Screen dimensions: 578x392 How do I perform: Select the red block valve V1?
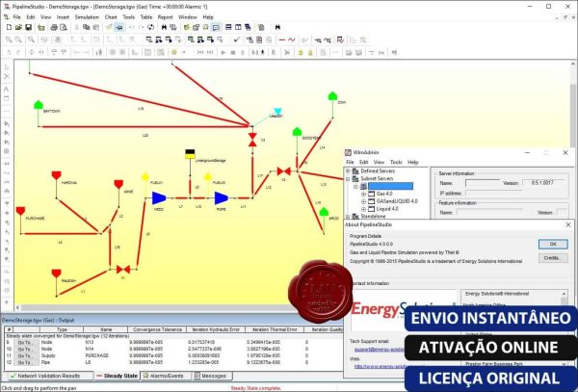pyautogui.click(x=123, y=270)
